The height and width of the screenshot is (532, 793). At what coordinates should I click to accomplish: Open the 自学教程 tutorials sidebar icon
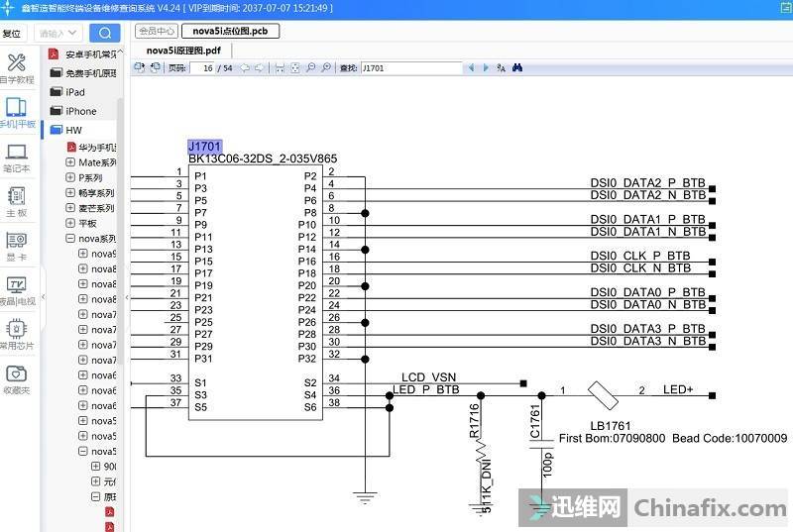pyautogui.click(x=16, y=67)
